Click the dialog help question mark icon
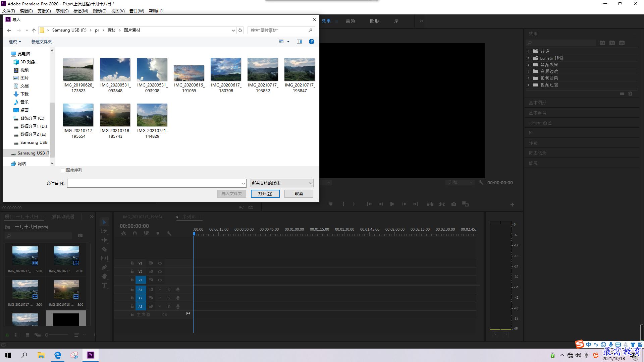Screen dimensions: 644x362 click(x=312, y=42)
